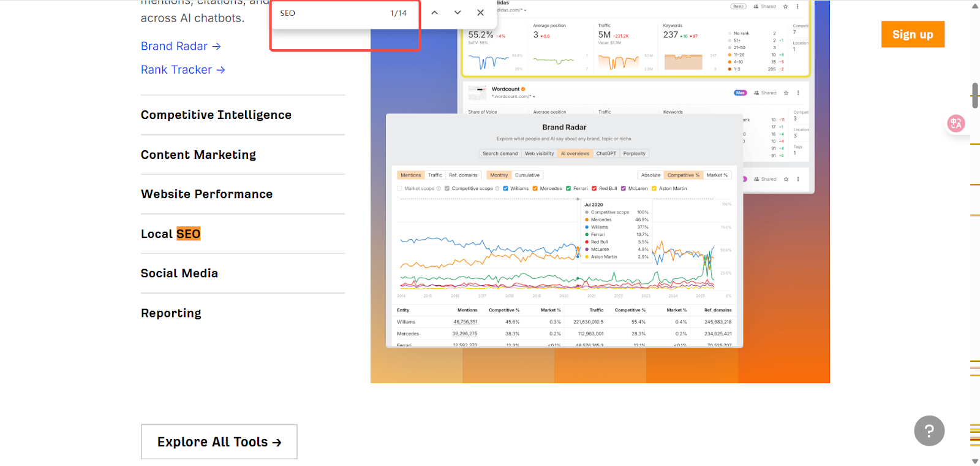
Task: Uncheck the Ferrari series checkbox
Action: click(568, 189)
